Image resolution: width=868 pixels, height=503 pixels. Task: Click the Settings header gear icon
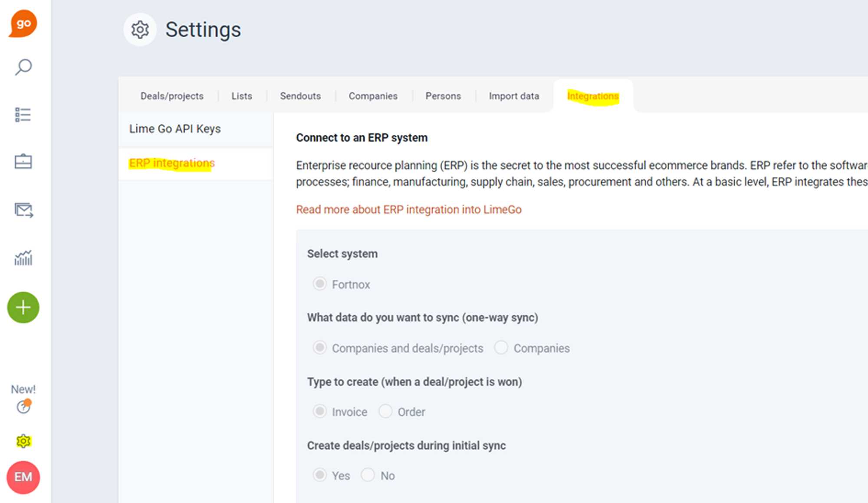click(140, 29)
